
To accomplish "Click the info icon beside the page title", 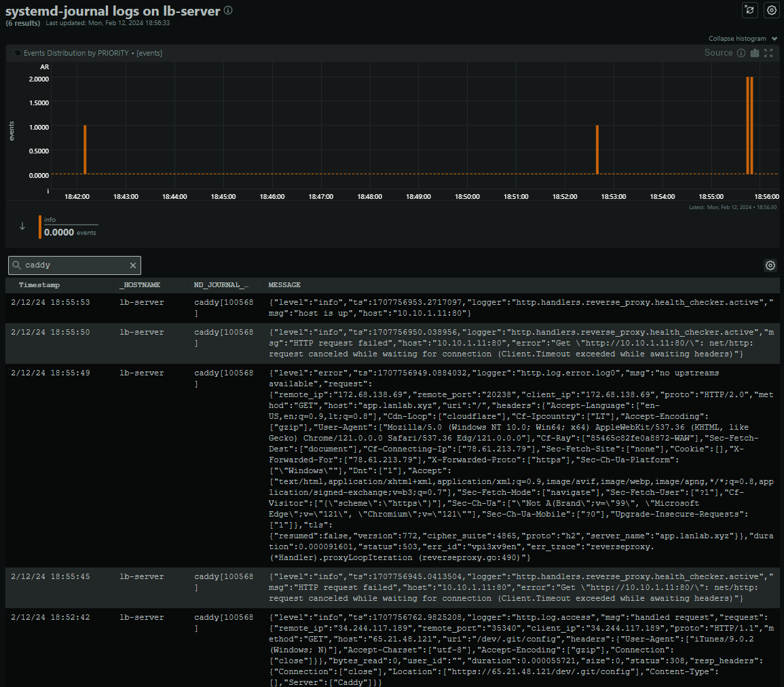I will coord(228,10).
